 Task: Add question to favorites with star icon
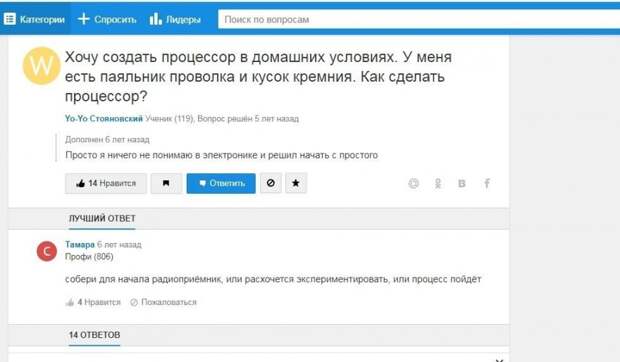296,183
